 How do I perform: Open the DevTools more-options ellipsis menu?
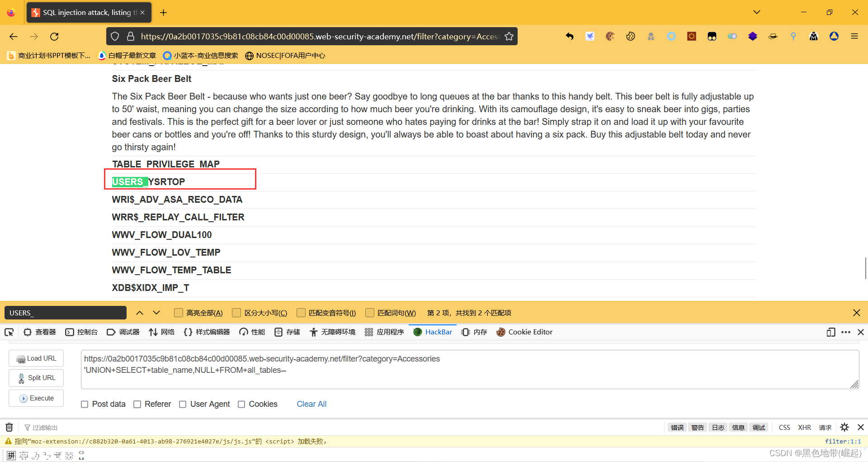(x=846, y=332)
